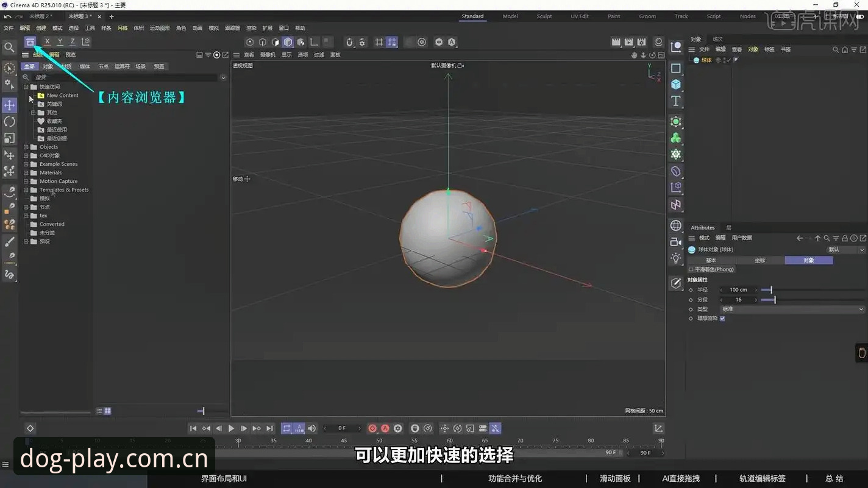Toggle the 理想渲染 checkbox
The width and height of the screenshot is (868, 488).
pyautogui.click(x=722, y=319)
